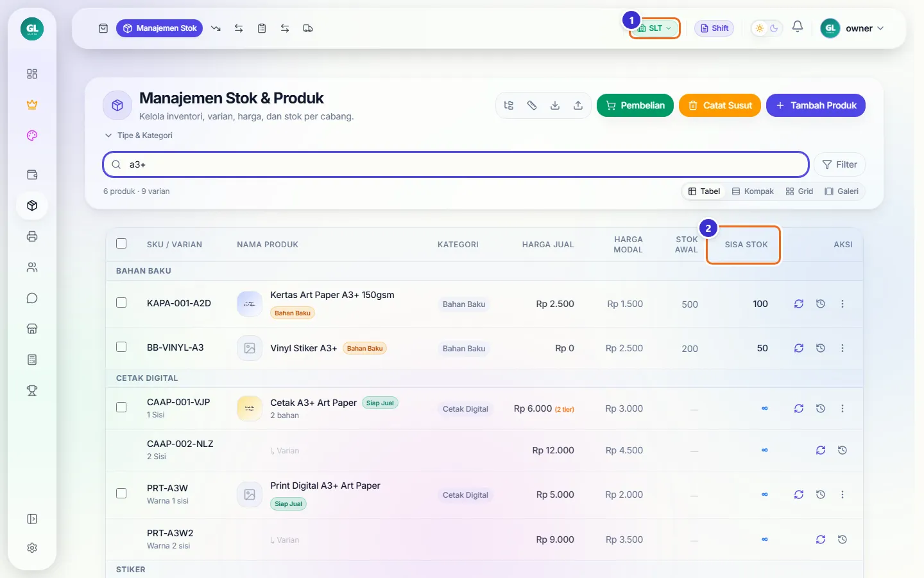
Task: Click the product search input field
Action: point(456,164)
